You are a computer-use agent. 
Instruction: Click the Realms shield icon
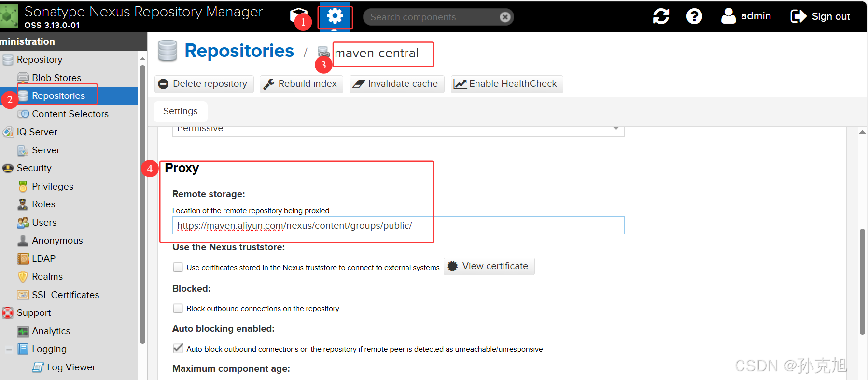coord(23,276)
